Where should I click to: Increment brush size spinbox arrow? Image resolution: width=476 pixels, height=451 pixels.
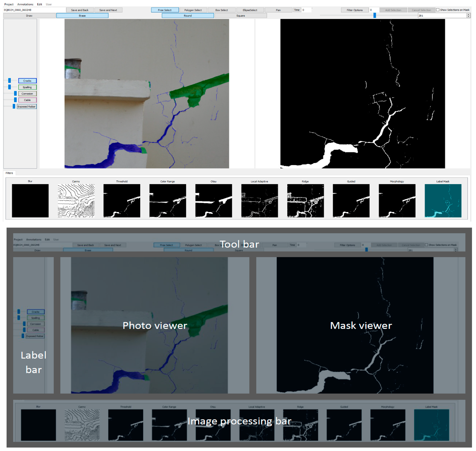coord(468,14)
